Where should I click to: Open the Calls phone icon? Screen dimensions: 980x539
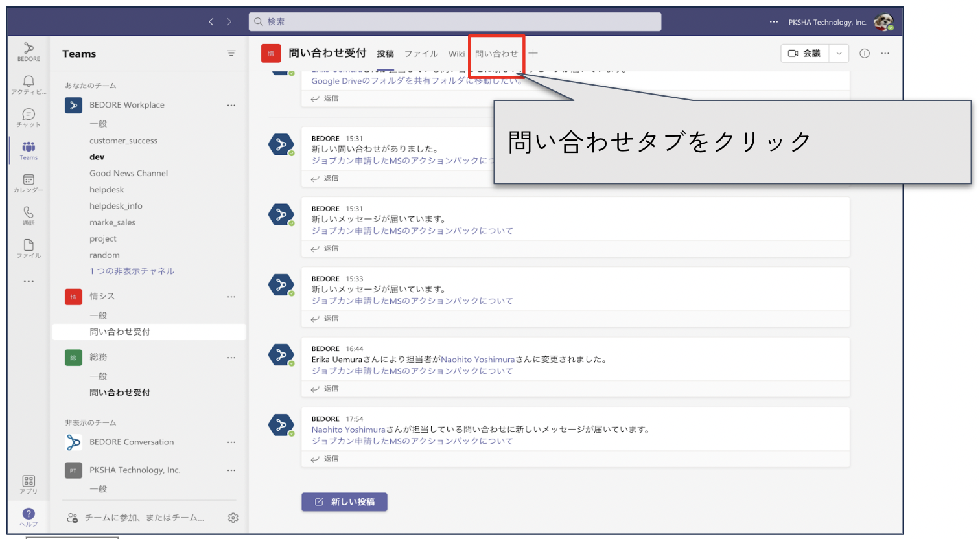coord(29,216)
